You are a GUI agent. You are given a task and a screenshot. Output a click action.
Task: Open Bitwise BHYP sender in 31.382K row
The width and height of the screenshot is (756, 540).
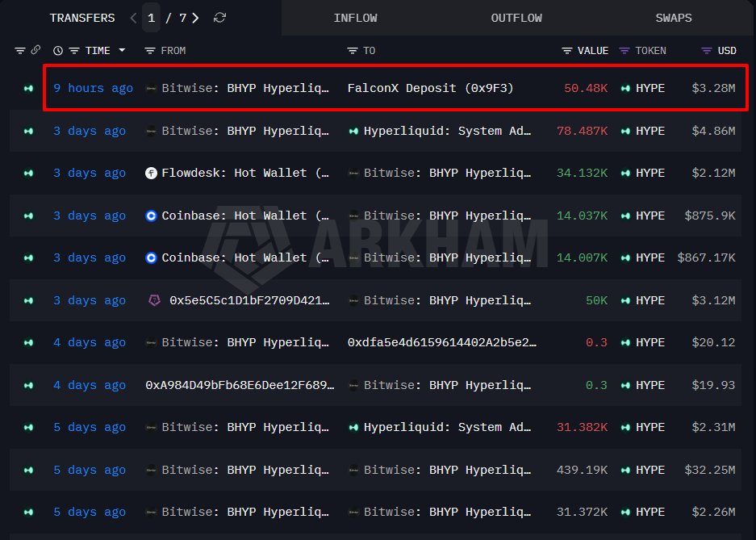(245, 427)
